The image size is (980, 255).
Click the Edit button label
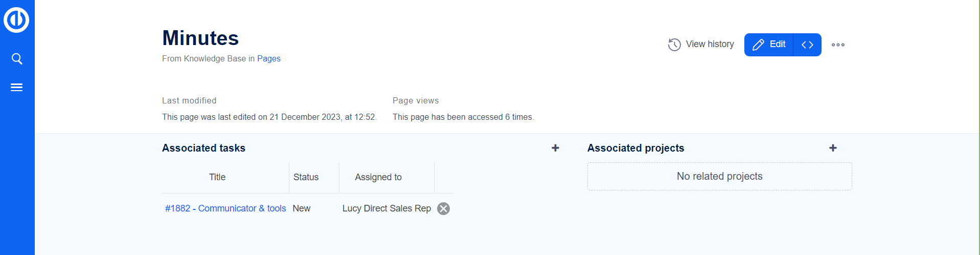click(777, 45)
